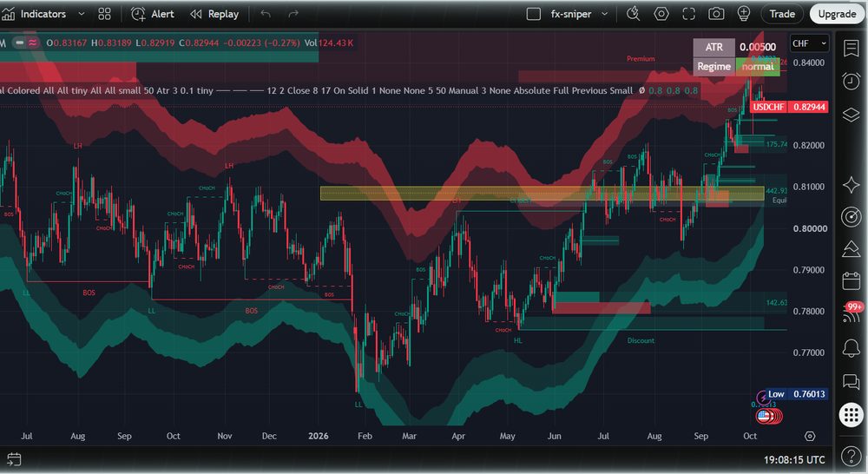
Task: Click the Upgrade button
Action: (x=837, y=14)
